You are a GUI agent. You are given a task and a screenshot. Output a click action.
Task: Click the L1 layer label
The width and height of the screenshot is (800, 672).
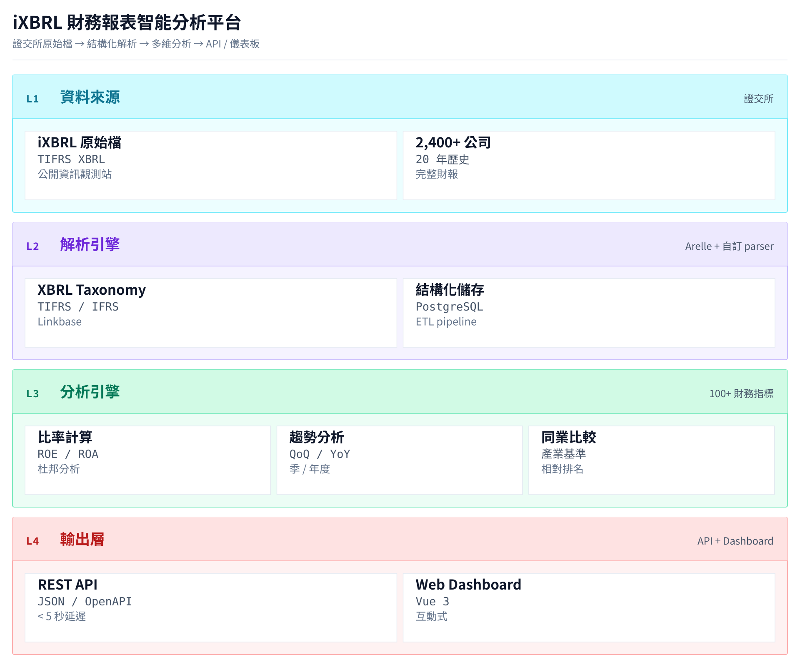[32, 99]
